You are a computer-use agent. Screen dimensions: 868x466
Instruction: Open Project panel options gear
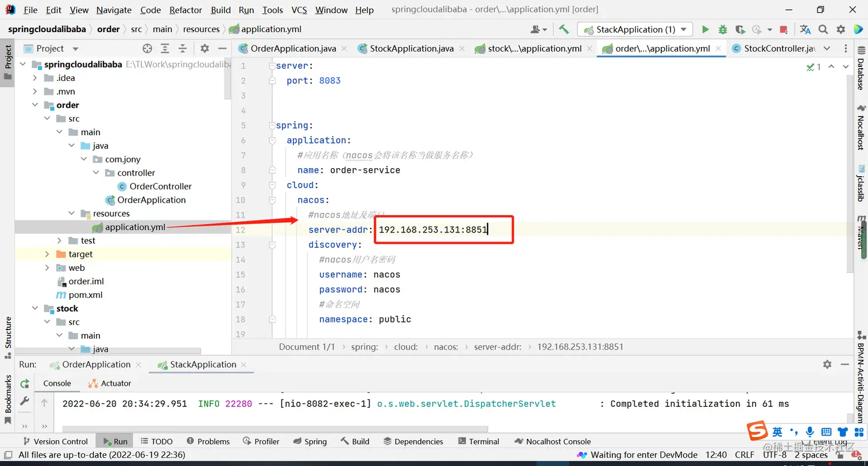205,49
